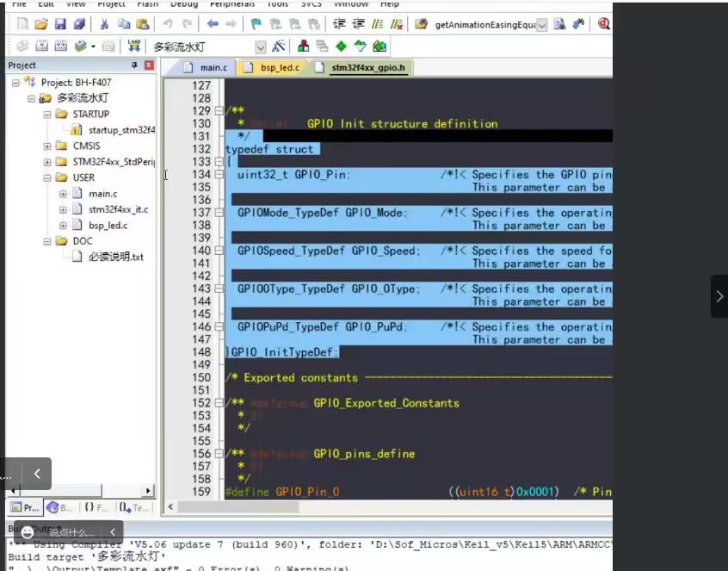This screenshot has width=728, height=571.
Task: Select stm32f4xx_it.c in project tree
Action: point(118,209)
